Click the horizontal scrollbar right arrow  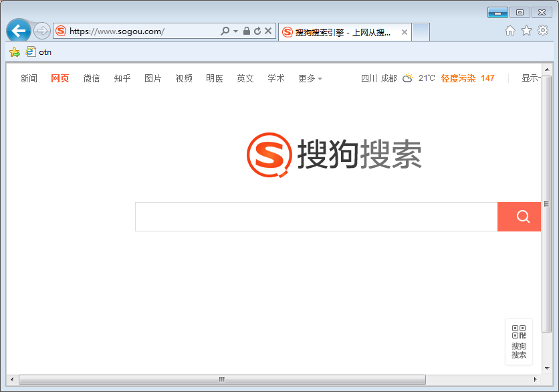535,379
